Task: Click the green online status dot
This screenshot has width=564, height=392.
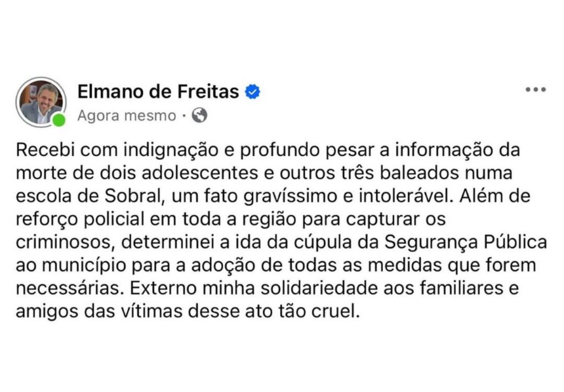Action: (x=58, y=120)
